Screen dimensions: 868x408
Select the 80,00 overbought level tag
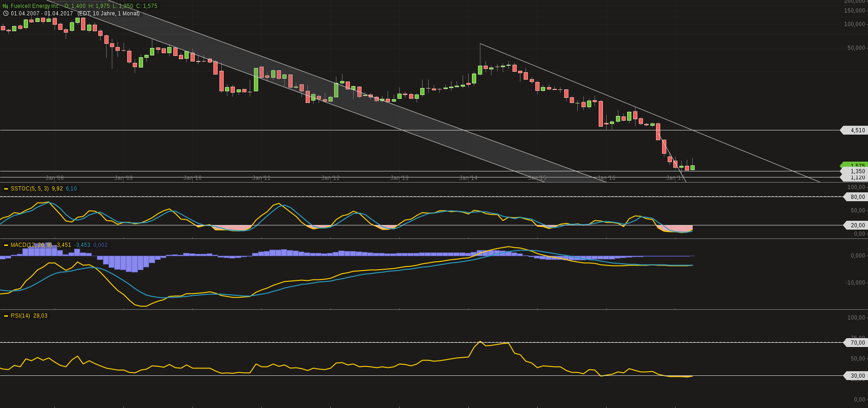click(856, 197)
